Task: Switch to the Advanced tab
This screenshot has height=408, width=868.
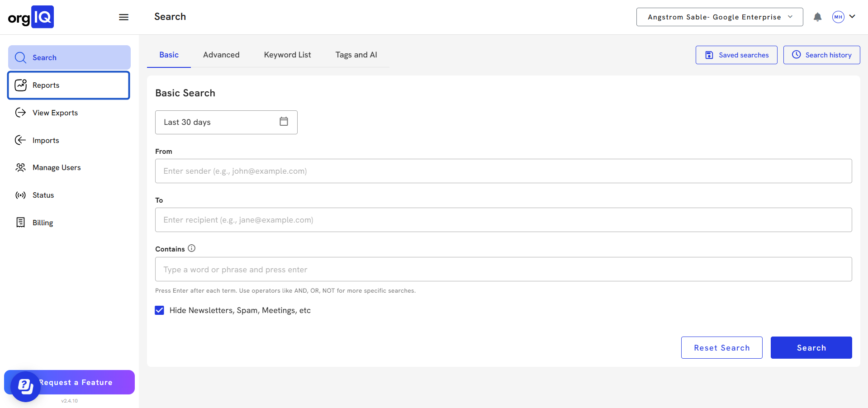Action: point(221,55)
